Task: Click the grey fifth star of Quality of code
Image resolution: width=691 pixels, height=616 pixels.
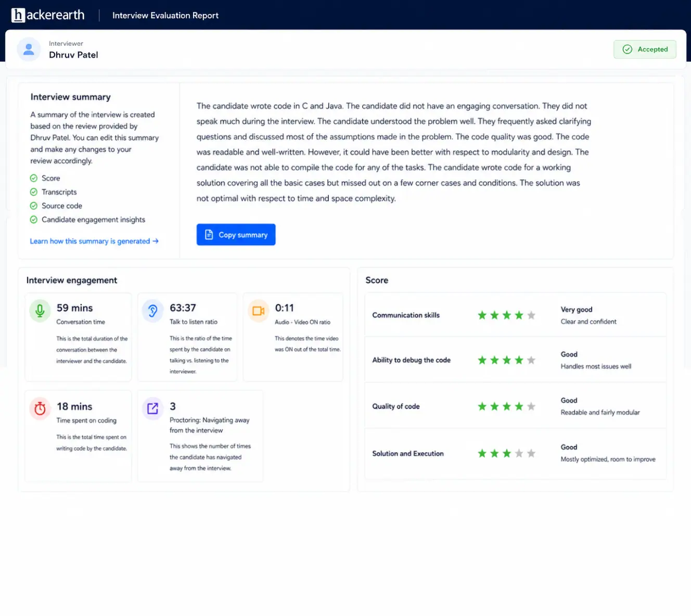Action: [531, 406]
